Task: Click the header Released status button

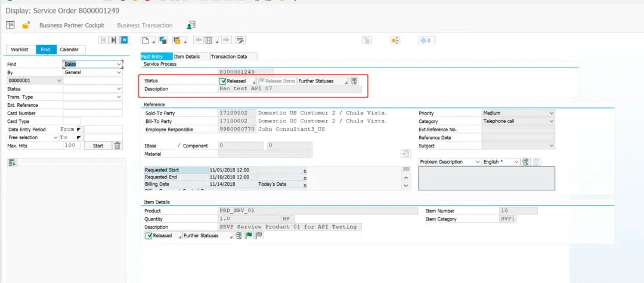Action: coord(237,81)
